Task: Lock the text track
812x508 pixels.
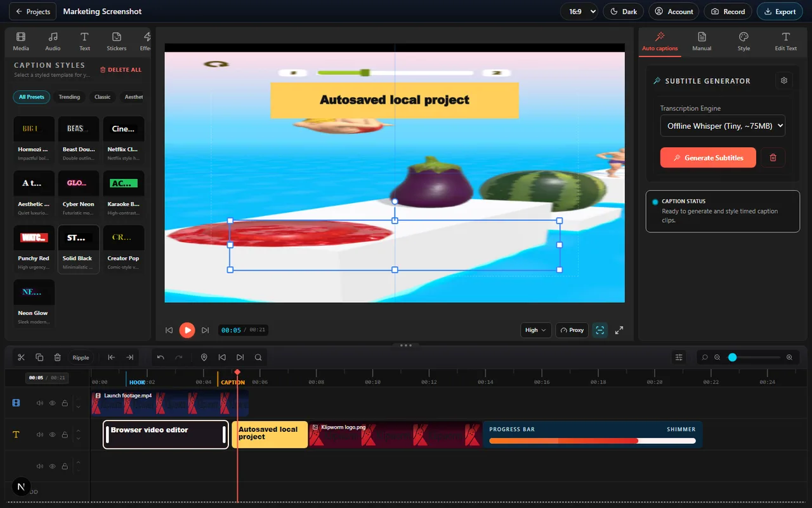Action: coord(65,435)
